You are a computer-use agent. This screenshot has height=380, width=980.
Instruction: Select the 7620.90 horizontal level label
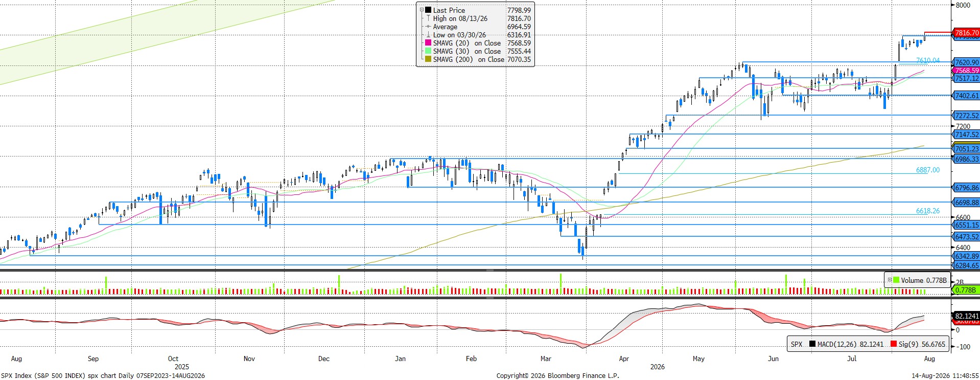click(x=966, y=62)
